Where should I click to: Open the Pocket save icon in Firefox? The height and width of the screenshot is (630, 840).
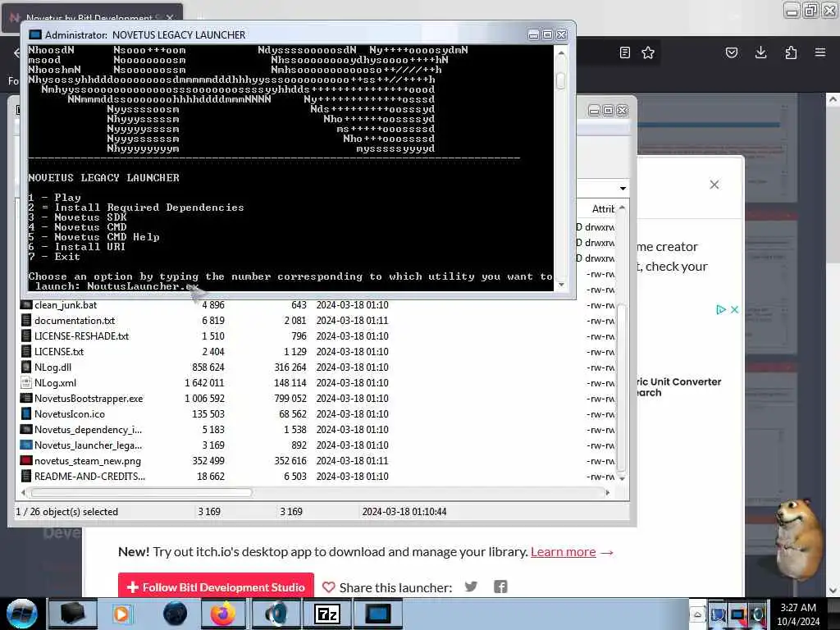732,52
